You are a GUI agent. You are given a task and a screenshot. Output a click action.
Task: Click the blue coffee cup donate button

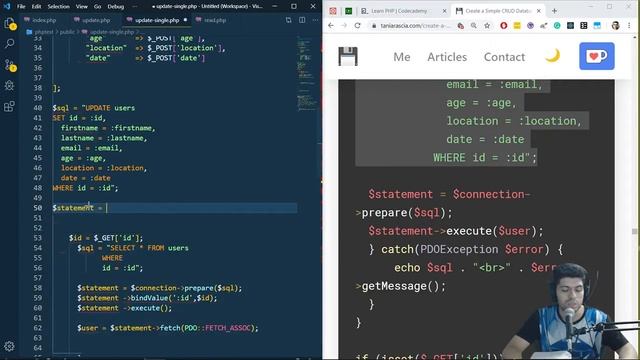(596, 56)
